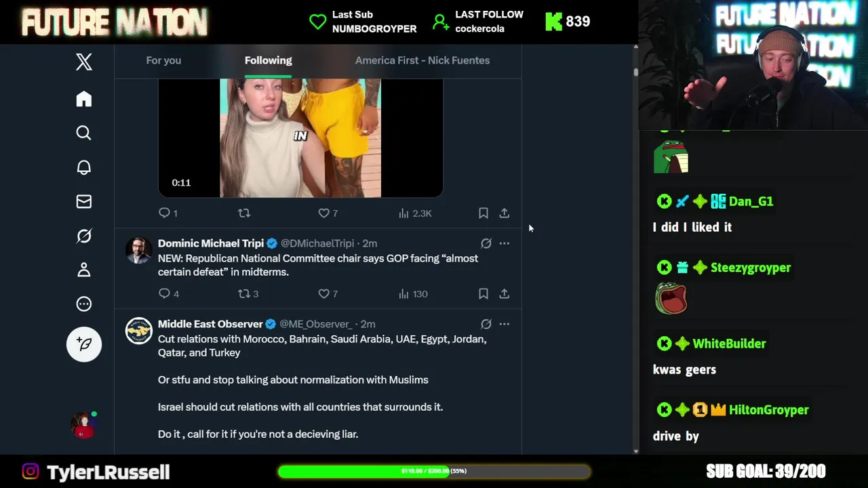Repost Dominic Michael Tripi's post
868x488 pixels.
point(248,293)
